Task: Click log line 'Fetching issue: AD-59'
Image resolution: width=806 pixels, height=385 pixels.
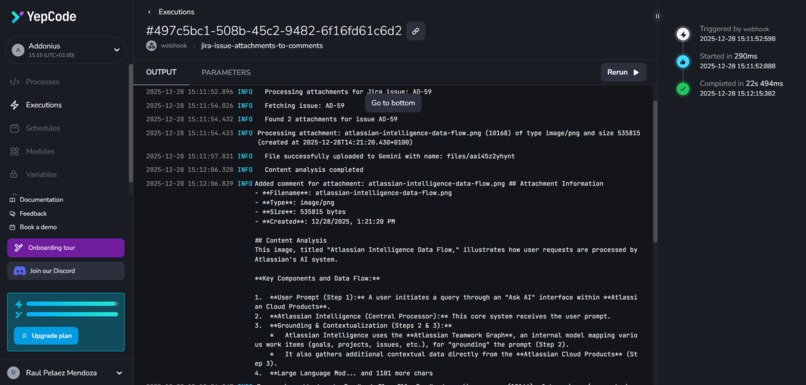Action: 304,105
